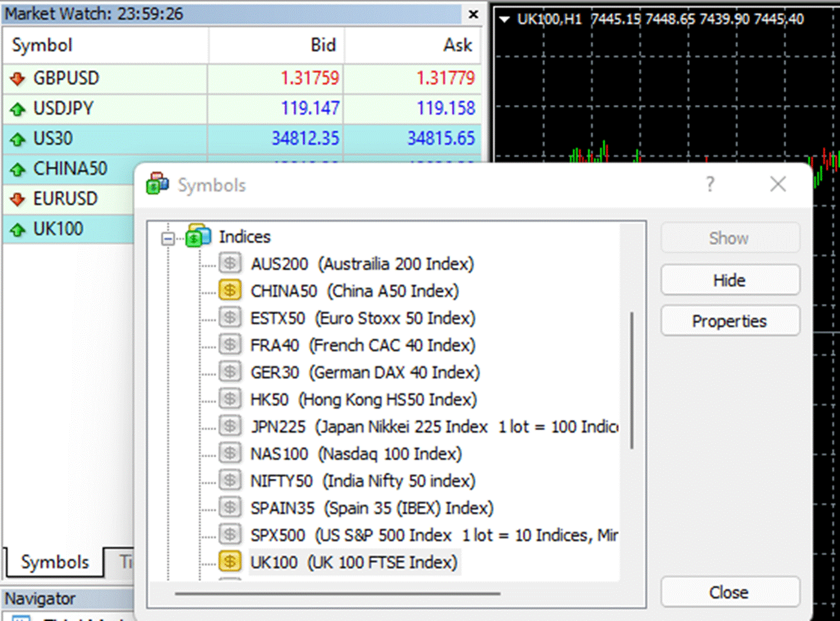840x621 pixels.
Task: Click the ESTX50 symbol dollar icon
Action: point(230,318)
